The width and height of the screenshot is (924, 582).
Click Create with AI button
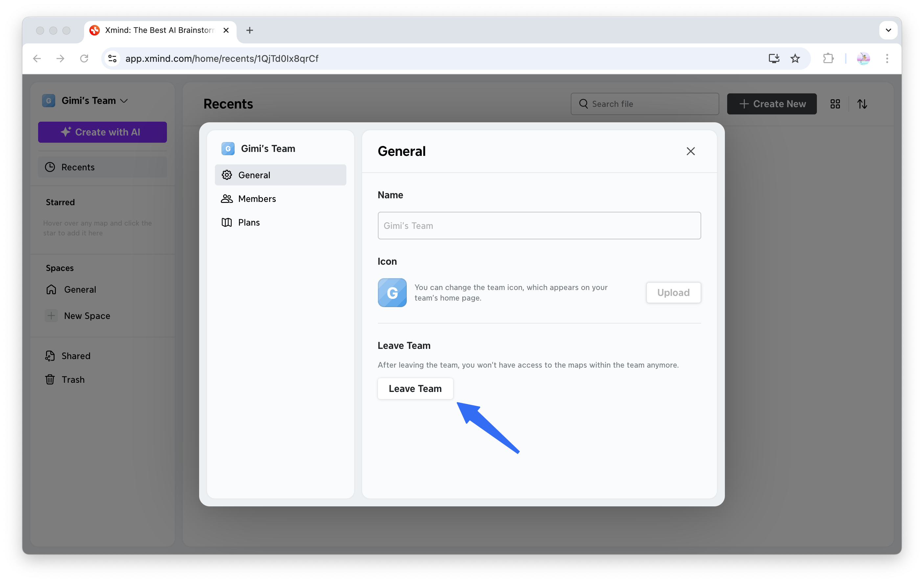coord(103,132)
